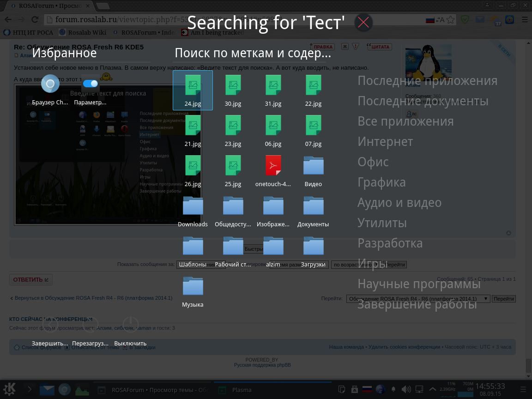Screen dimensions: 532x399
Task: Open the Загрузки folder
Action: [313, 251]
